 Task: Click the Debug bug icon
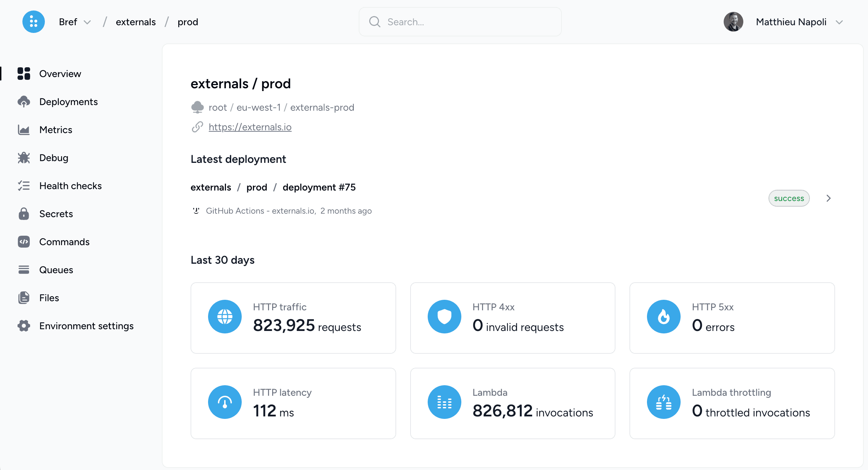24,158
